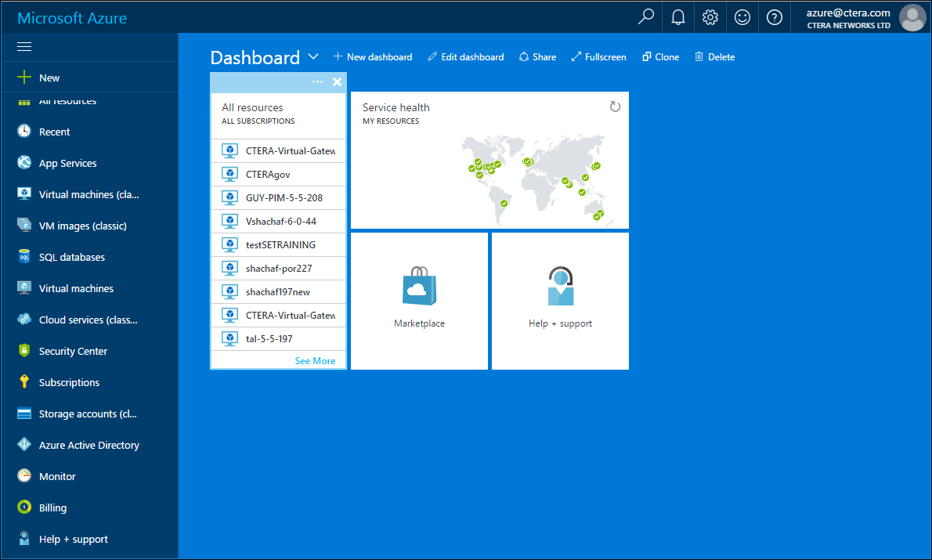Image resolution: width=932 pixels, height=560 pixels.
Task: Open the All resources tile ellipsis menu
Action: click(317, 81)
